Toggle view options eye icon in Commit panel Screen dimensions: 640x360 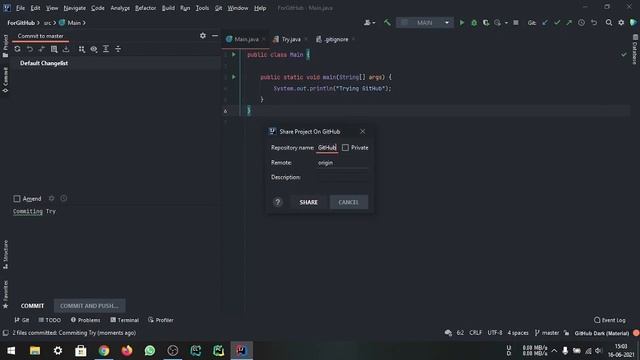coord(94,49)
